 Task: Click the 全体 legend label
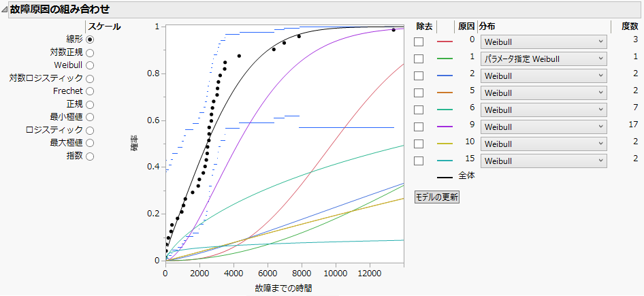tap(466, 176)
